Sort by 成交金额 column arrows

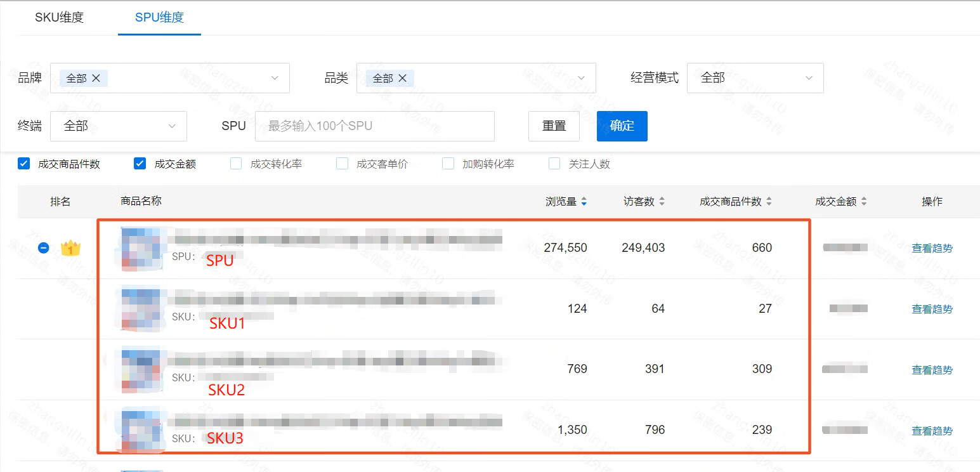pyautogui.click(x=863, y=202)
